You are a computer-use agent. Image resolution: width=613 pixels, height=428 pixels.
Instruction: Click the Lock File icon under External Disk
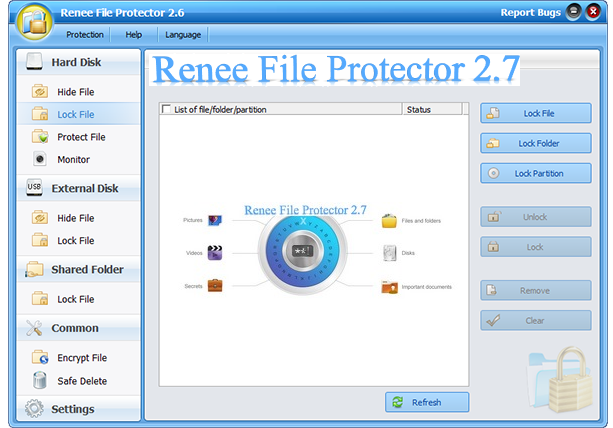(x=40, y=240)
